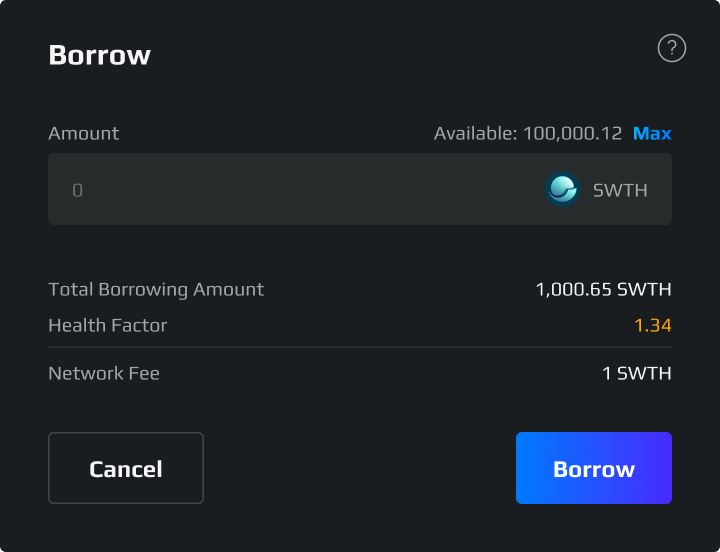
Task: Click the SWTH ticker beside the token logo
Action: [620, 190]
